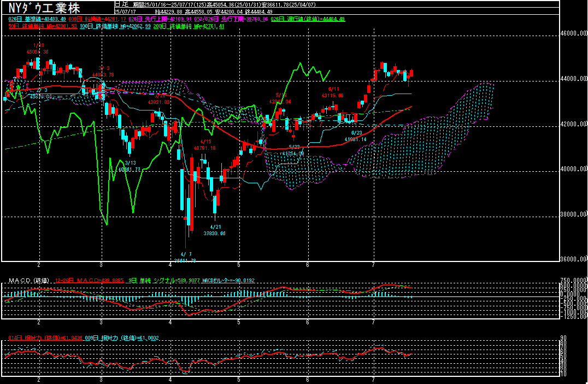Click the period text 期間25/01/16～25/07/17(125)
This screenshot has width=588, height=384.
coord(169,4)
